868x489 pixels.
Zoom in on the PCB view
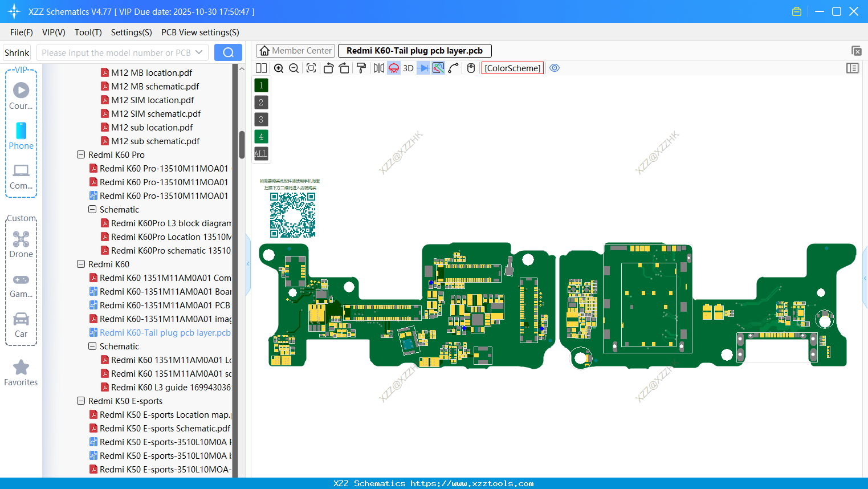click(279, 68)
